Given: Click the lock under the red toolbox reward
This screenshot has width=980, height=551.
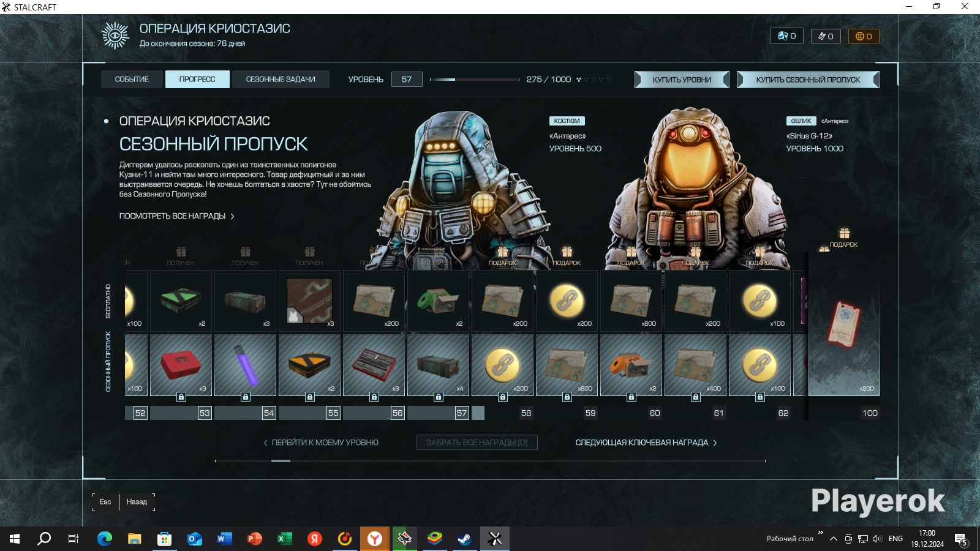Looking at the screenshot, I should pos(181,397).
